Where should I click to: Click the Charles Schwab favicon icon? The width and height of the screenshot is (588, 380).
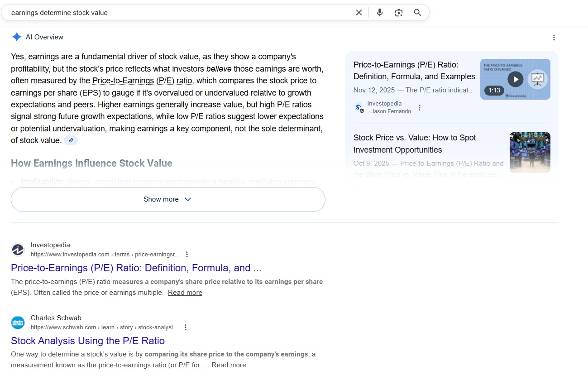coord(18,322)
